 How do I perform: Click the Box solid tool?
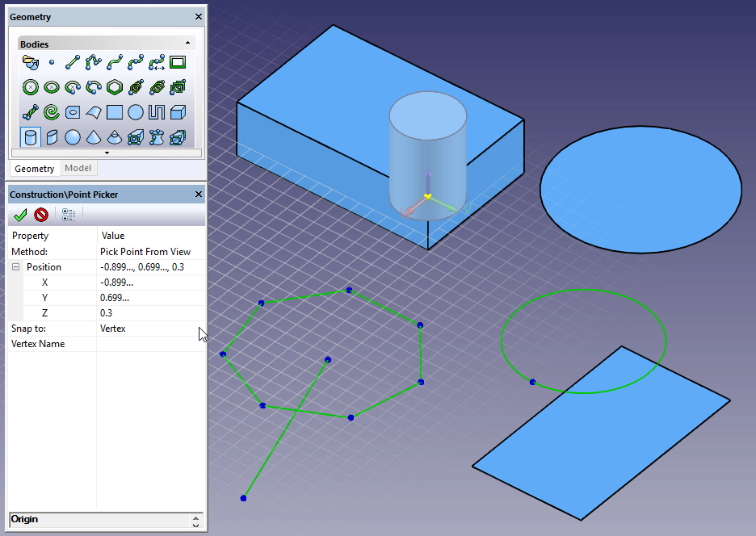click(x=178, y=111)
